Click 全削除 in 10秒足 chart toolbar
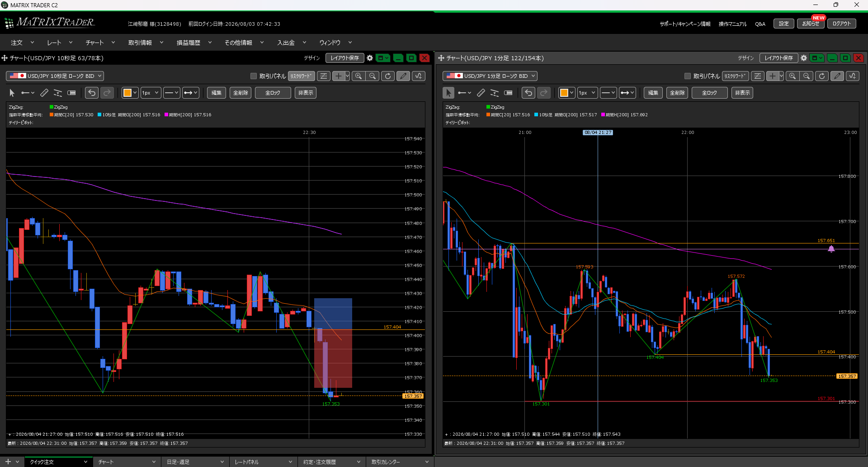This screenshot has height=467, width=868. [241, 93]
